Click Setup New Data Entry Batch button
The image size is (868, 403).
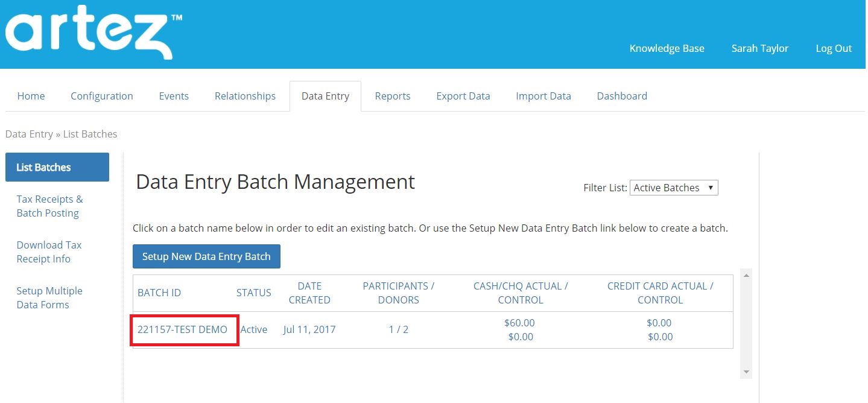(206, 256)
